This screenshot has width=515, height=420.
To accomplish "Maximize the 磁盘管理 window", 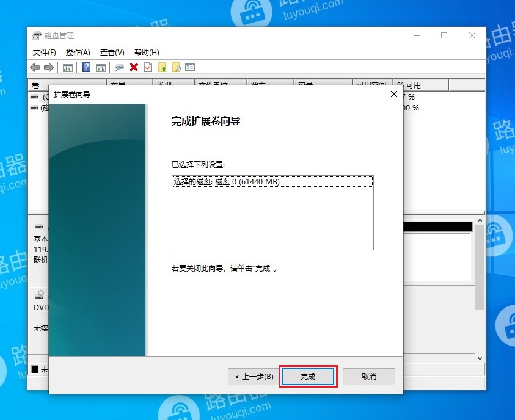I will click(x=444, y=35).
